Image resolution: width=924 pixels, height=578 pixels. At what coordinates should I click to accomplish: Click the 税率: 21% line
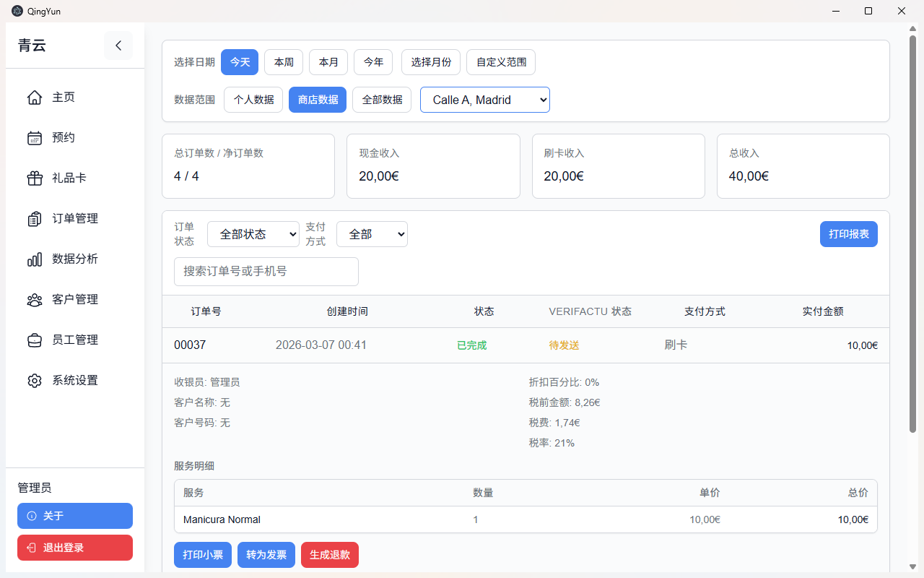[552, 443]
